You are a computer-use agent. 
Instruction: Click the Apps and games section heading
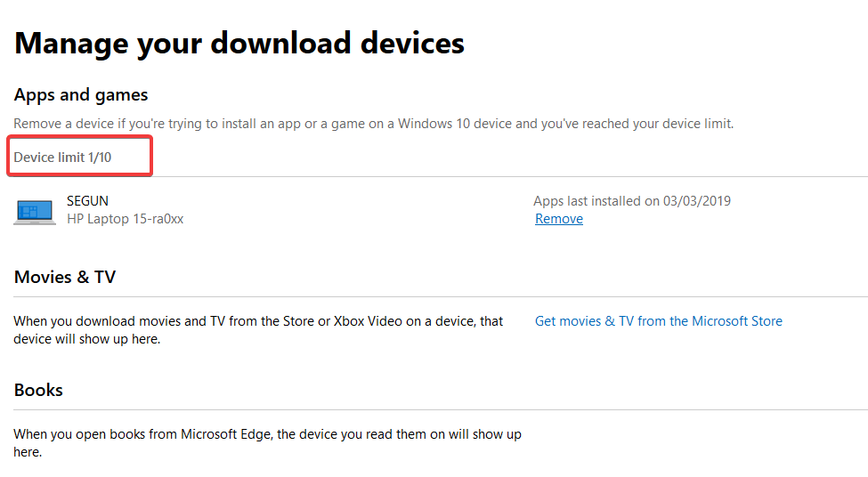click(81, 95)
